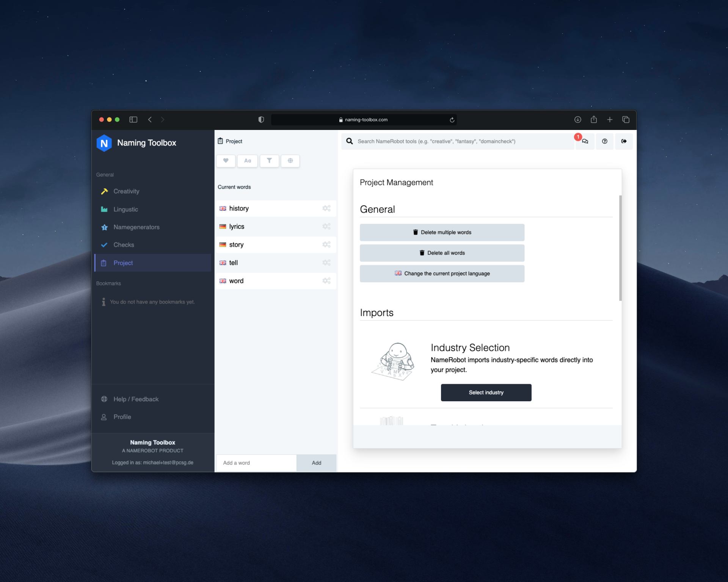728x582 pixels.
Task: Click the favorites heart filter button
Action: tap(226, 161)
